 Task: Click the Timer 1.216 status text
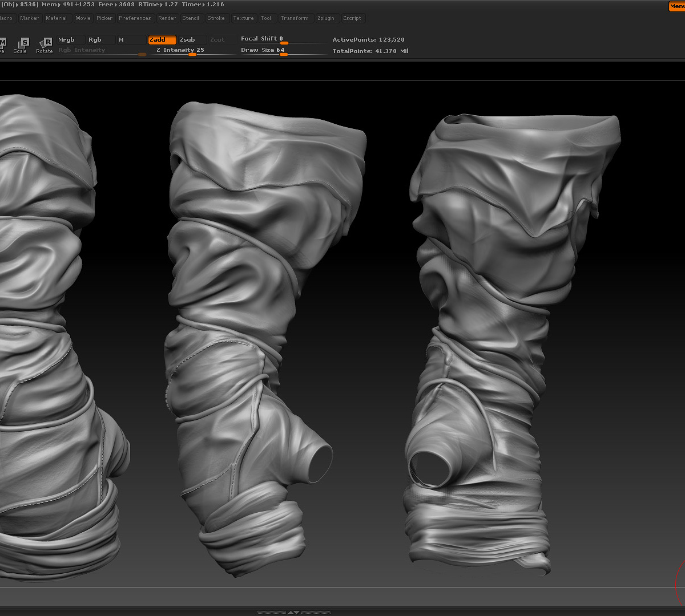tap(203, 5)
